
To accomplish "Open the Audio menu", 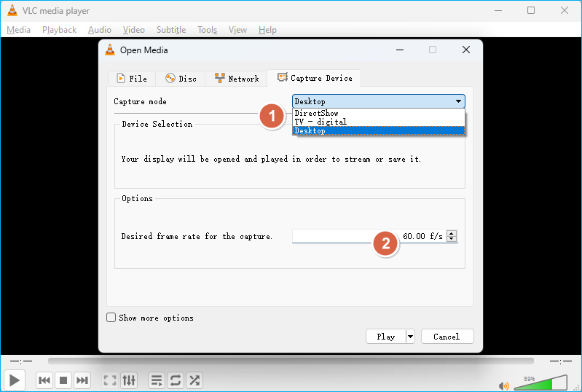I will coord(100,30).
